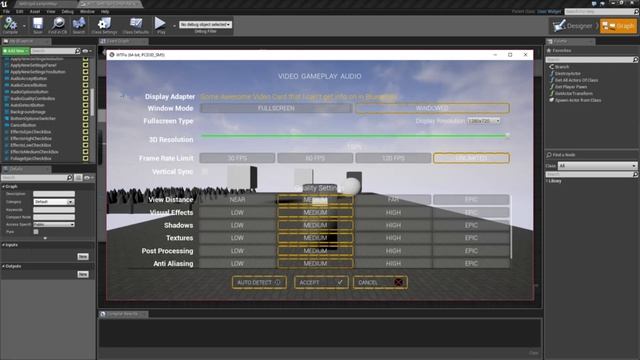Click the My Blueprint panel scrollbar

coord(93,102)
